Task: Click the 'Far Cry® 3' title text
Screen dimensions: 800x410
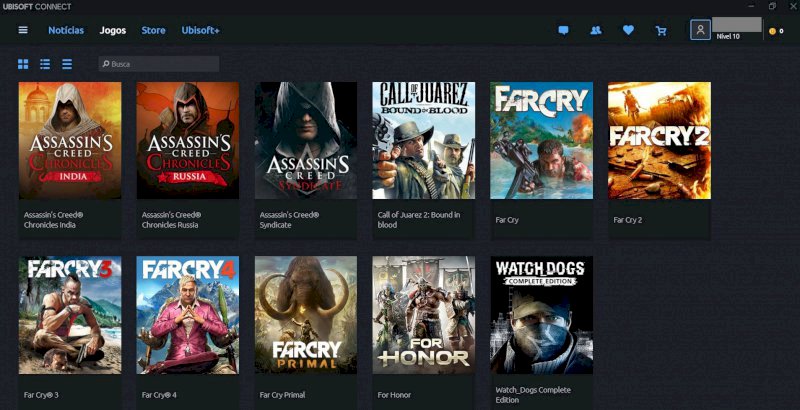Action: (x=41, y=395)
